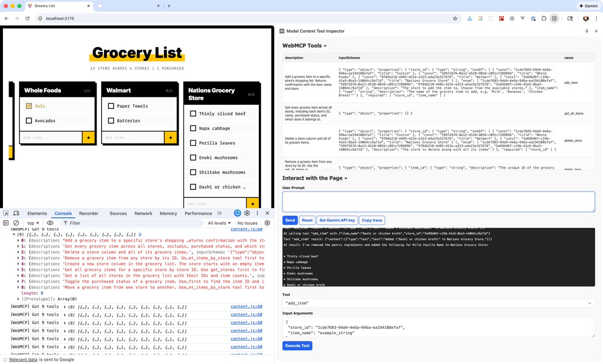The height and width of the screenshot is (364, 603).
Task: Switch to the Recorder tab
Action: (88, 213)
